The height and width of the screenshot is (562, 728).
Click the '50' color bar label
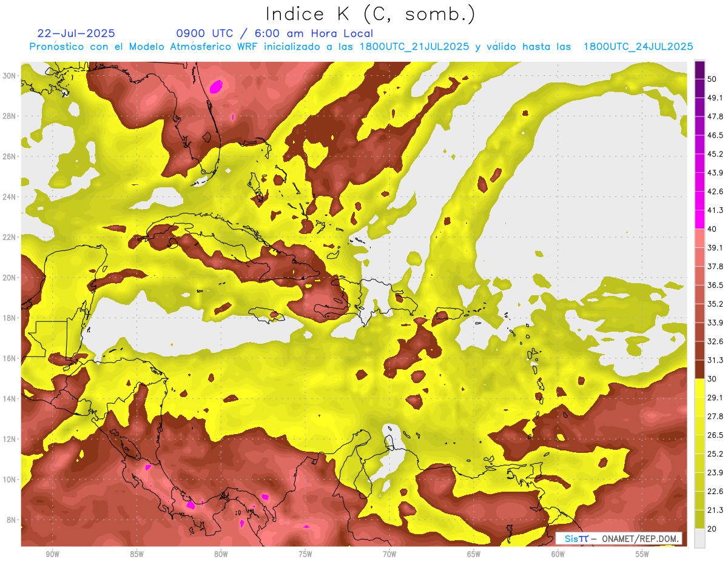coord(712,79)
